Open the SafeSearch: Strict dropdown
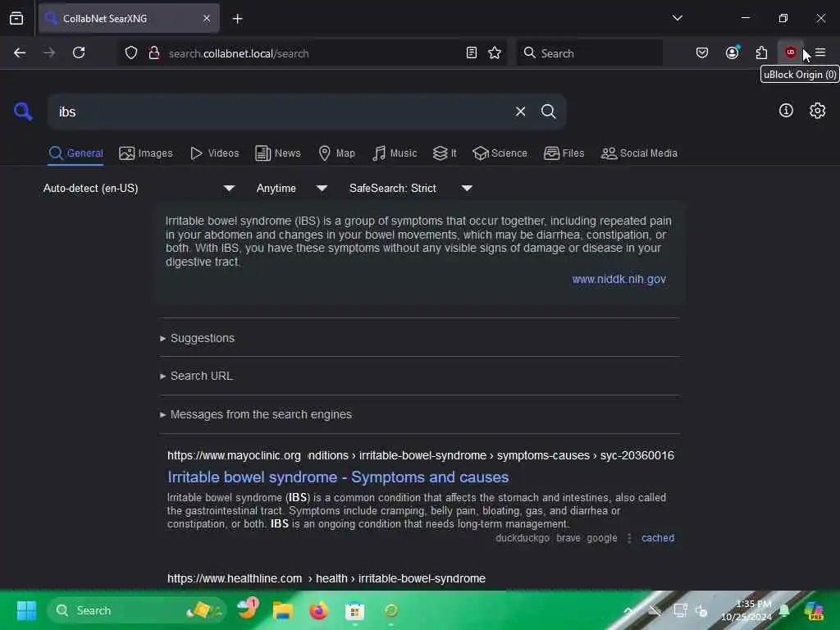Image resolution: width=840 pixels, height=630 pixels. (410, 188)
